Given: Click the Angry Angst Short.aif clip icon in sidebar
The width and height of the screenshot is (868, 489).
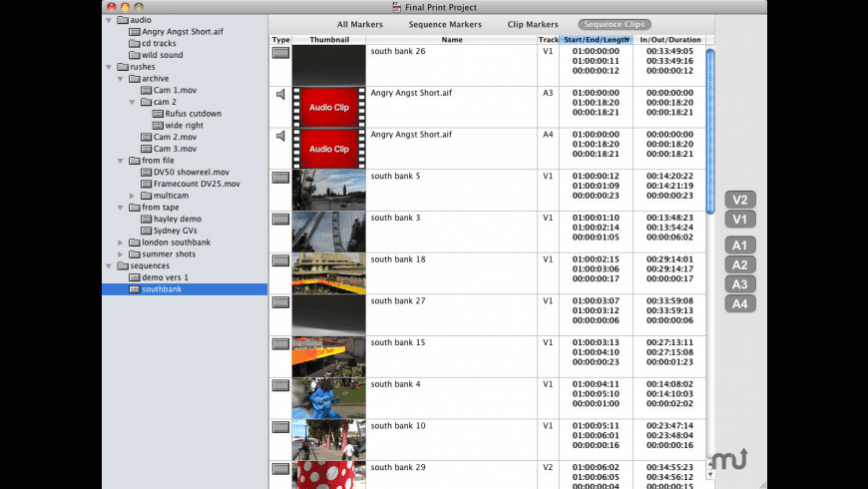Looking at the screenshot, I should (x=135, y=32).
